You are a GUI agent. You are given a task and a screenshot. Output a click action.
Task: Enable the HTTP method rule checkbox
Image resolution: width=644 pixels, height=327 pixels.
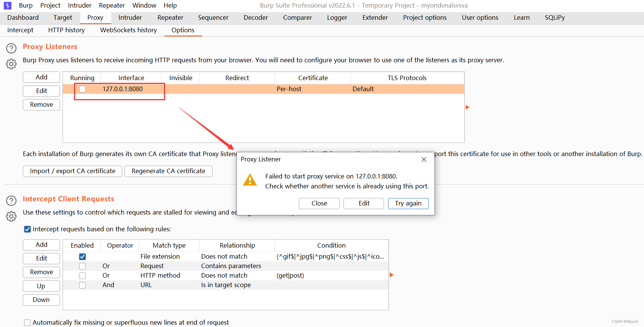[x=82, y=276]
